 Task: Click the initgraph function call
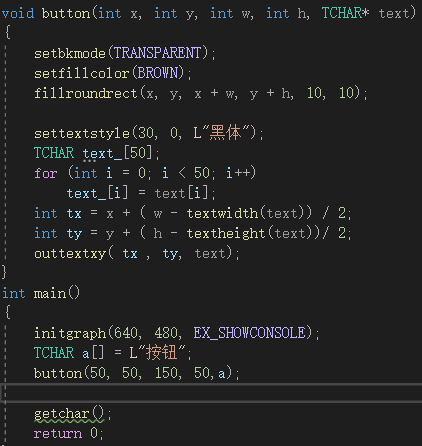[70, 333]
